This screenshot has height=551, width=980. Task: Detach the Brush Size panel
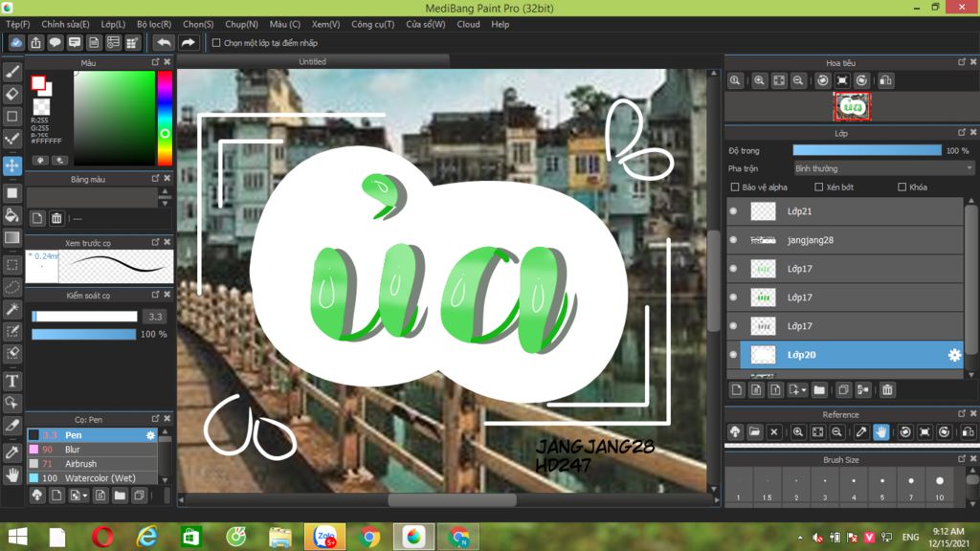tap(962, 459)
